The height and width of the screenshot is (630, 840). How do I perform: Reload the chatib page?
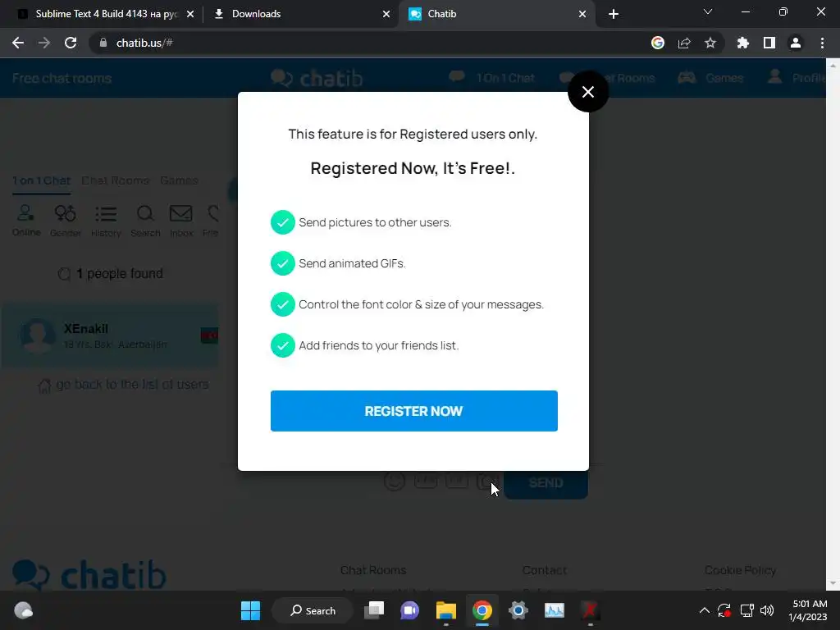tap(71, 43)
